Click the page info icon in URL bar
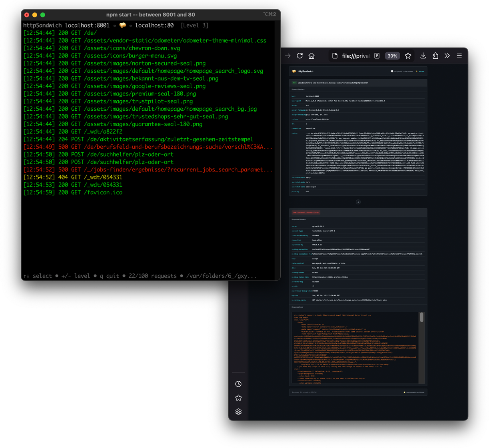The image size is (489, 448). click(335, 56)
